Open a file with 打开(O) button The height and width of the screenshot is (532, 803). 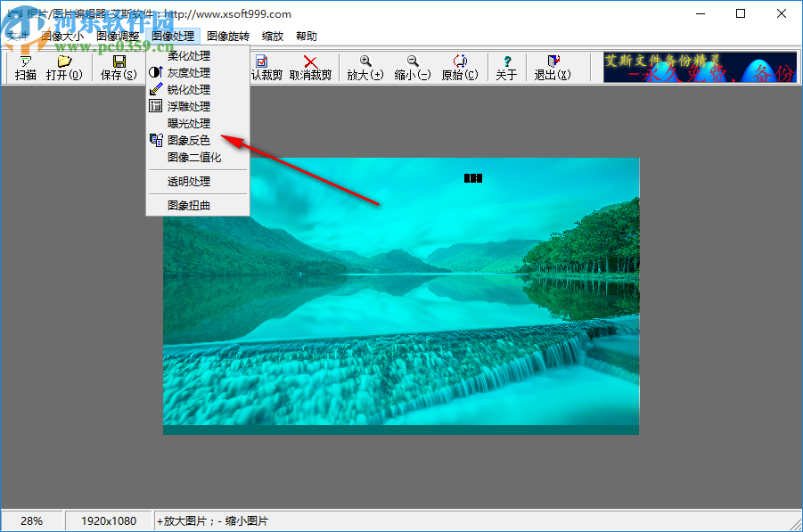coord(64,68)
